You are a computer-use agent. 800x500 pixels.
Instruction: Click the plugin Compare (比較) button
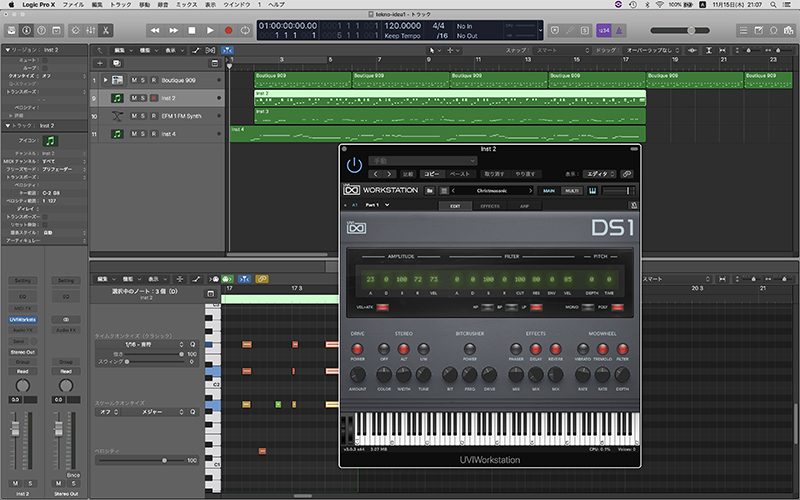click(x=408, y=174)
